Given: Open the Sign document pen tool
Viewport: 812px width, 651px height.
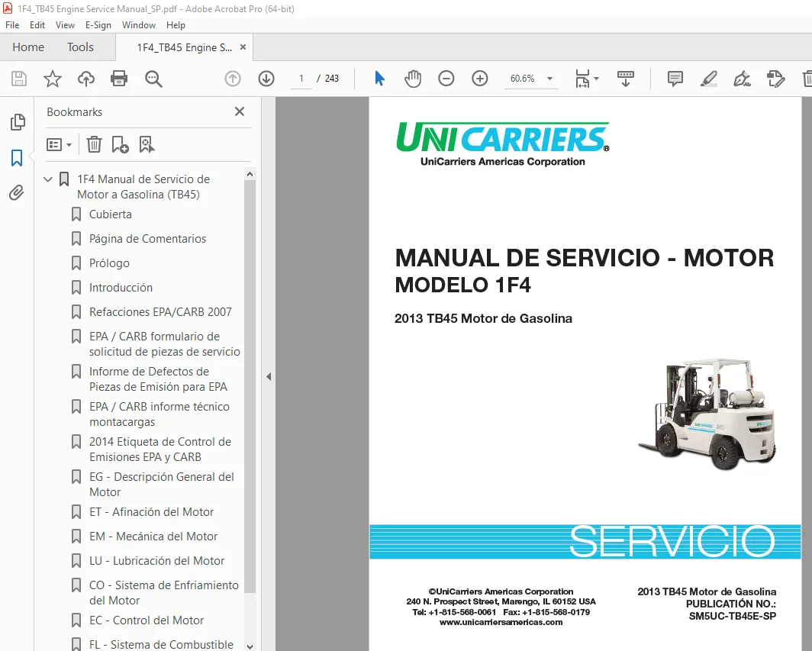Looking at the screenshot, I should click(742, 79).
